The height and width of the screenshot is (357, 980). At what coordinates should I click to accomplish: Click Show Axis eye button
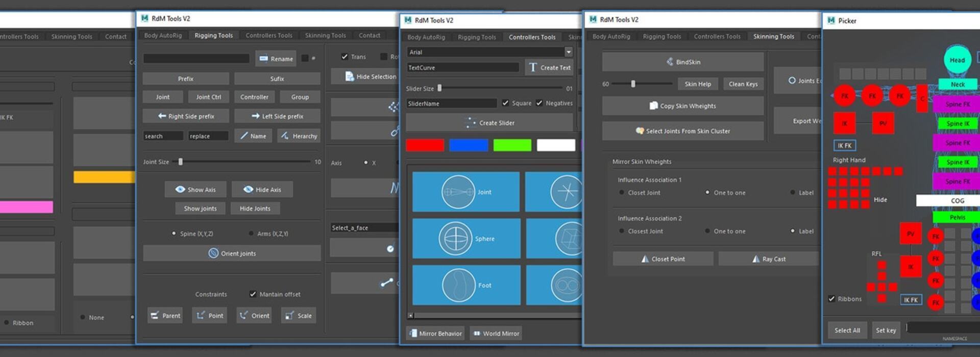195,190
